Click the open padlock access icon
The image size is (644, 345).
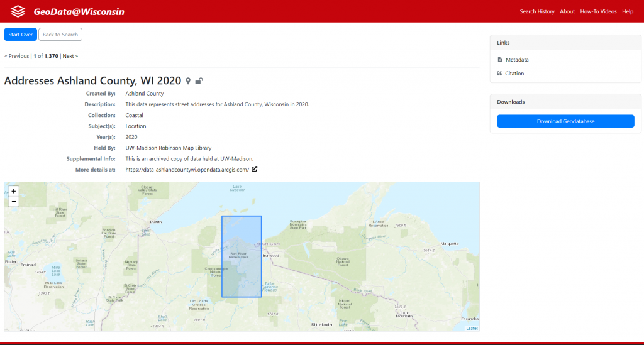pyautogui.click(x=199, y=81)
